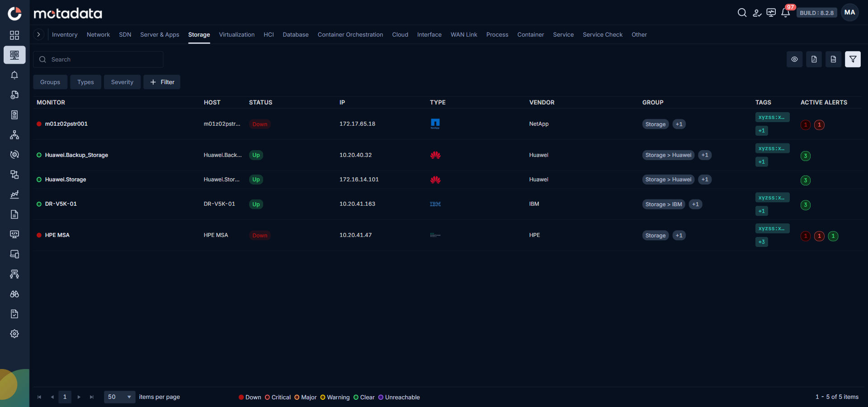Switch to the Database tab
868x407 pixels.
(296, 35)
